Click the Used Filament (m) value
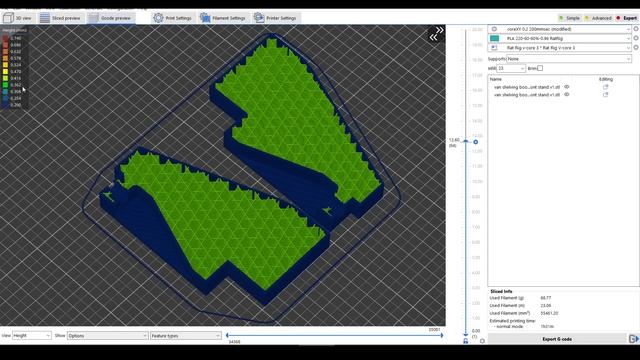 [546, 305]
